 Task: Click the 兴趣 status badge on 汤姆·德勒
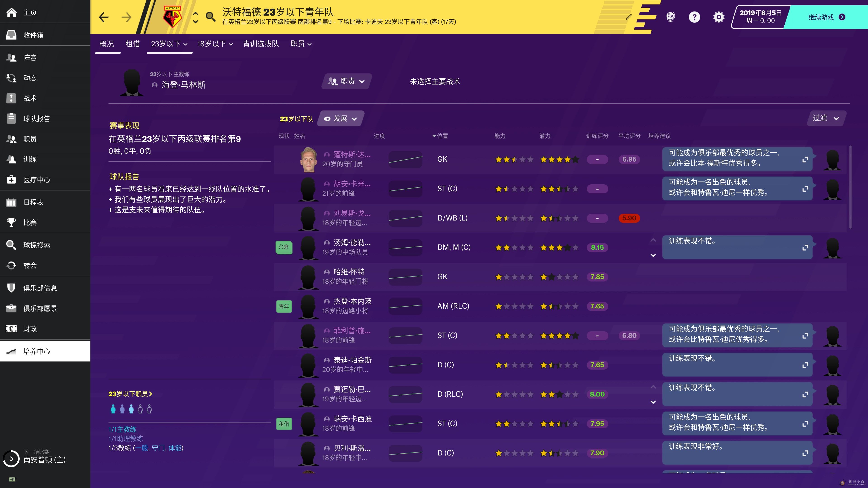284,247
